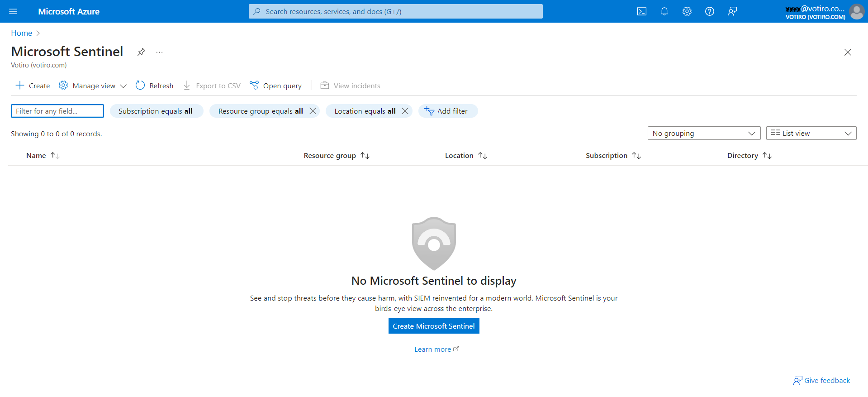The image size is (868, 397).
Task: Select the 'Showing 0 to 0 of 0 records.' text
Action: [57, 134]
